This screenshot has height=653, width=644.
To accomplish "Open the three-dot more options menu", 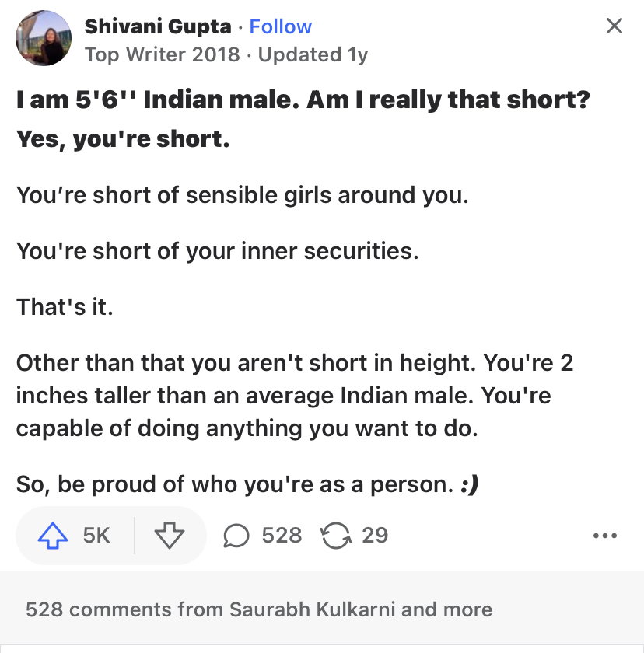I will click(x=605, y=536).
